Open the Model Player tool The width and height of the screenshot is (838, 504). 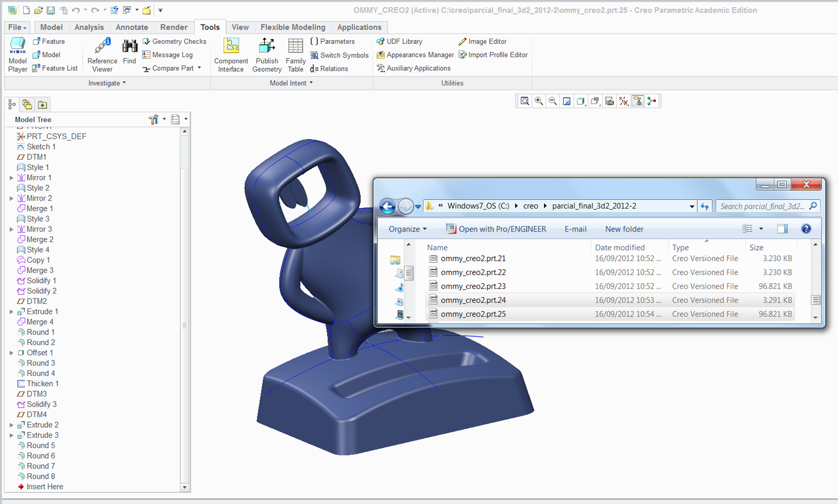click(x=17, y=55)
